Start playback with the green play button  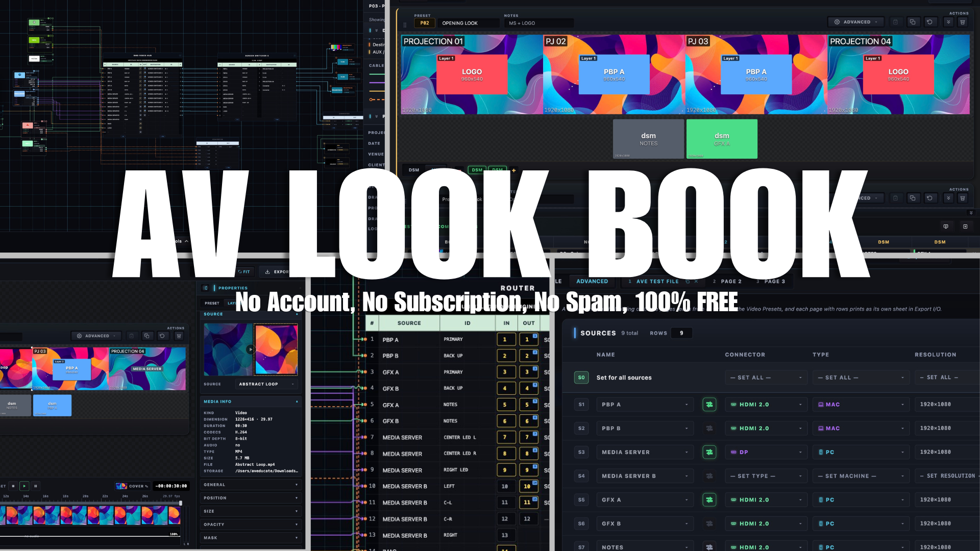(24, 486)
